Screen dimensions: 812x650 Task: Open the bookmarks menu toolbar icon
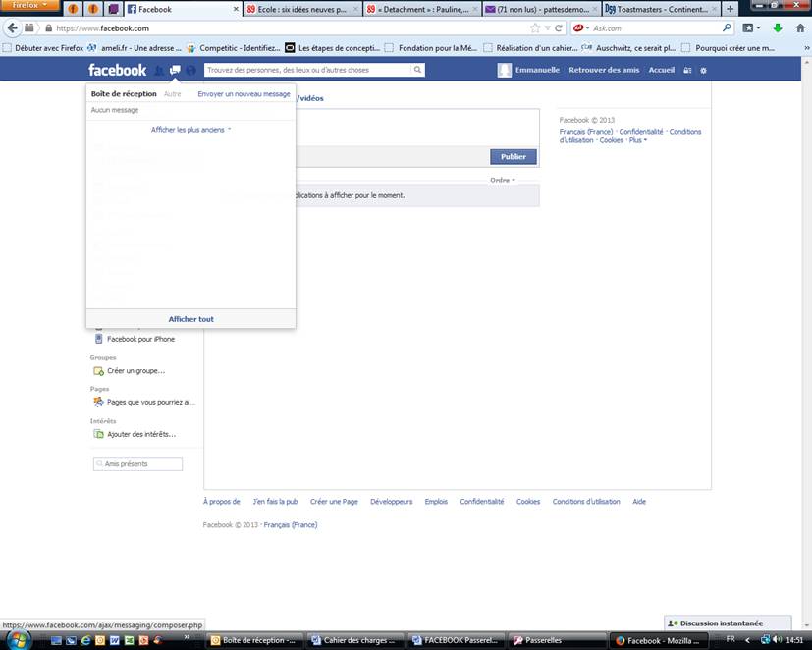coord(751,27)
